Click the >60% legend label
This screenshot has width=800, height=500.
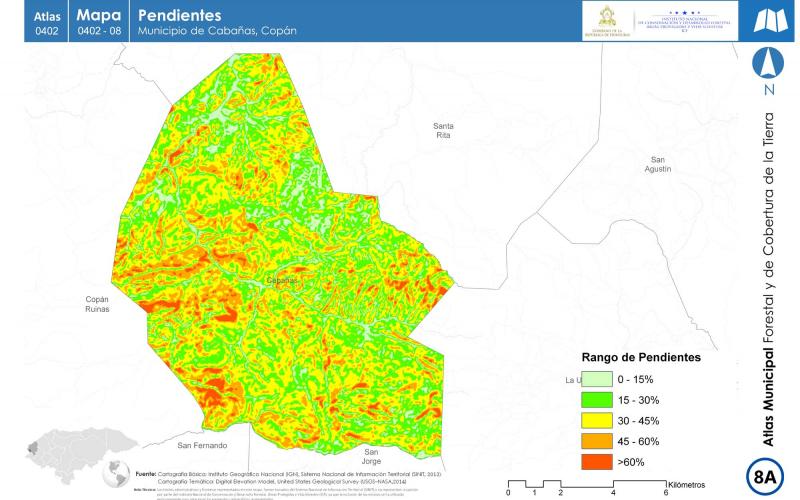coord(631,463)
